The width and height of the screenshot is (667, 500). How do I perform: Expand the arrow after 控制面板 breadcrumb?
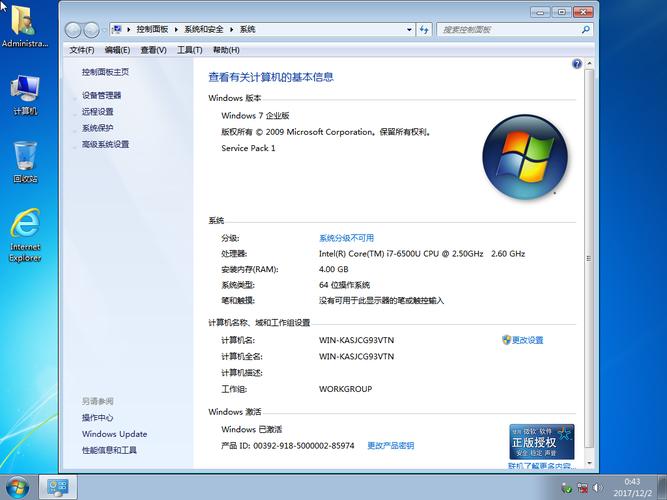coord(176,29)
